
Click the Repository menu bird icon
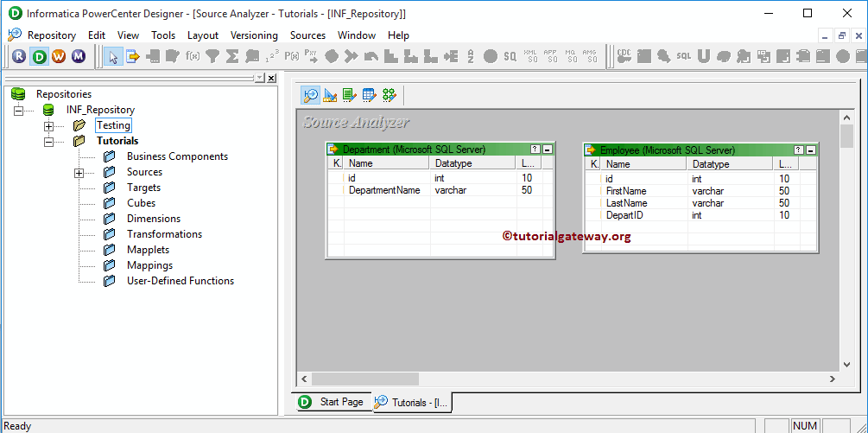pos(15,35)
